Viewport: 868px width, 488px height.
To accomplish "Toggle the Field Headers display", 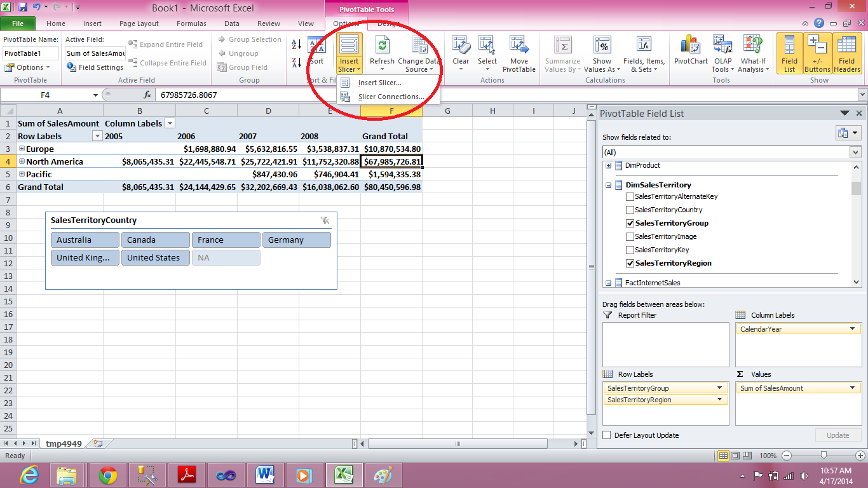I will 847,54.
